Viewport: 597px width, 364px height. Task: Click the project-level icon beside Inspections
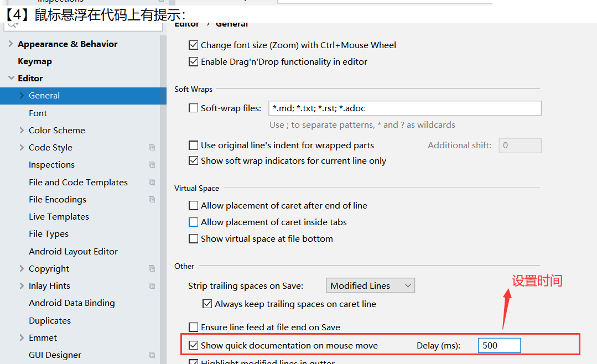152,165
